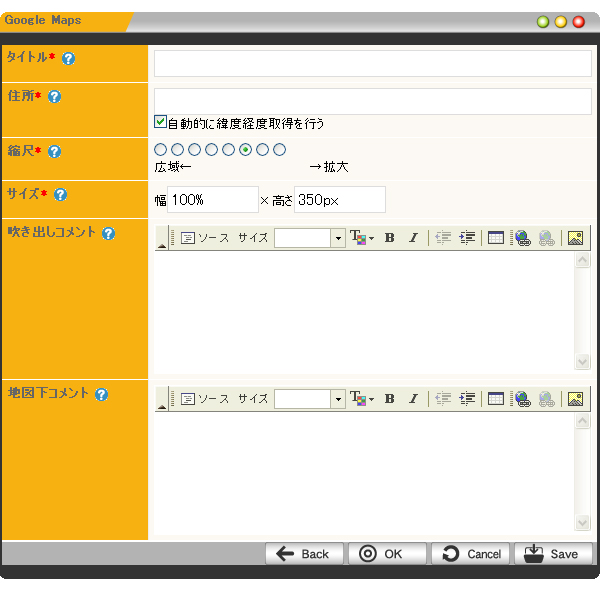Select the fifth 縮尺 radio button

pyautogui.click(x=228, y=150)
